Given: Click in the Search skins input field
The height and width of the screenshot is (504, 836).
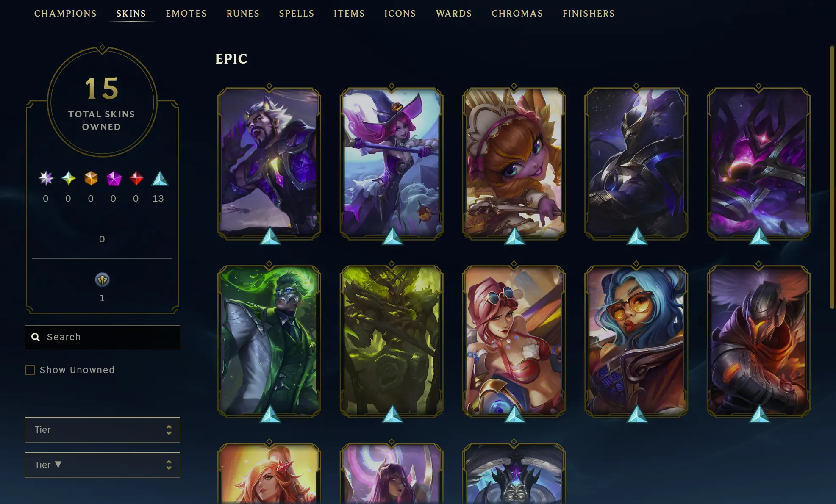Looking at the screenshot, I should (102, 337).
